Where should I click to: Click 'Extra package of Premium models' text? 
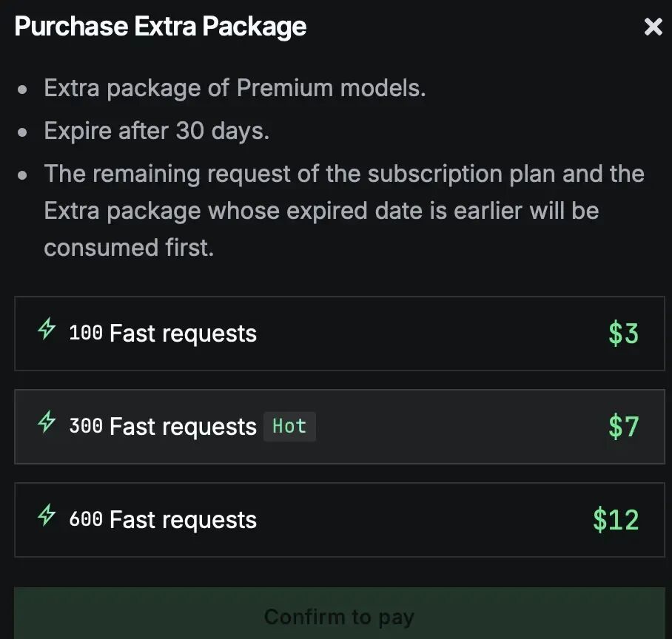(235, 88)
